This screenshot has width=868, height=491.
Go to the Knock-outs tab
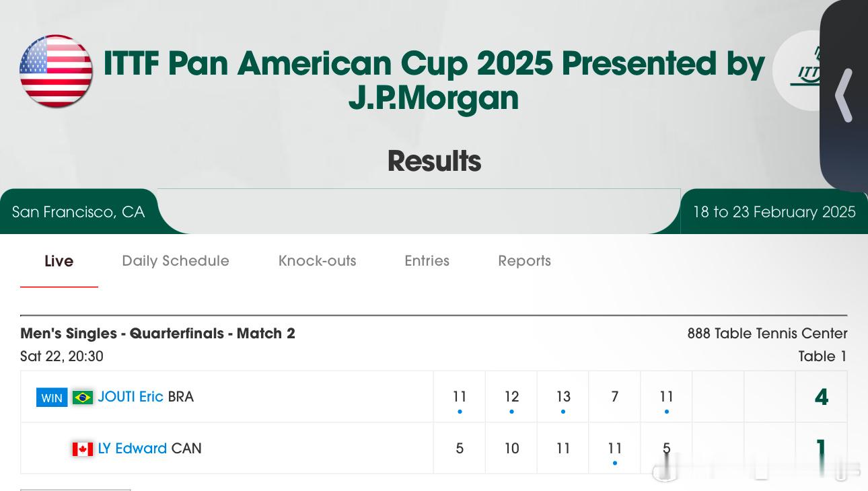(318, 261)
